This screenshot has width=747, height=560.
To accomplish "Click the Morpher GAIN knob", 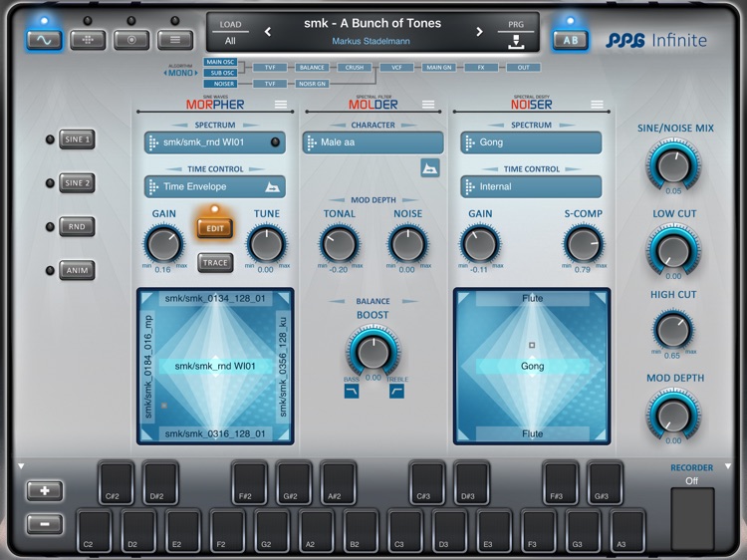I will [163, 244].
